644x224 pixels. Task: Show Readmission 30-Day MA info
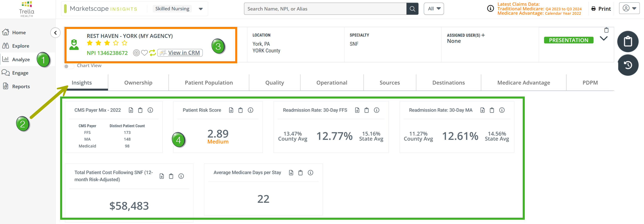[502, 110]
